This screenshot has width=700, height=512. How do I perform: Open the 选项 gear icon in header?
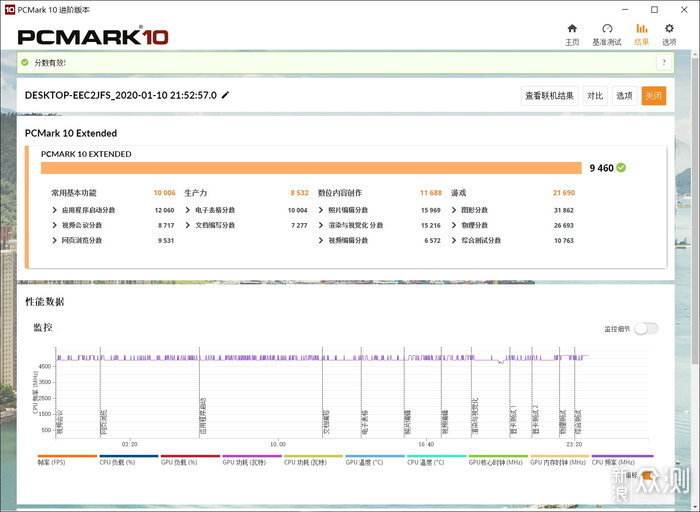point(669,29)
